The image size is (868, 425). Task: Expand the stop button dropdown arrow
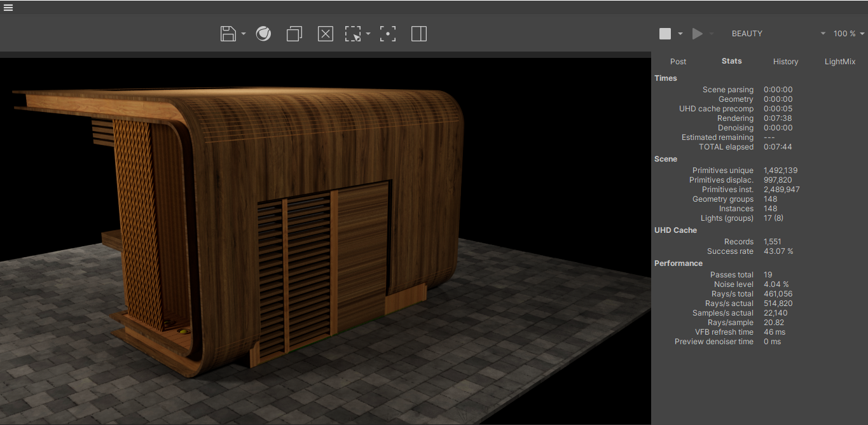point(680,34)
